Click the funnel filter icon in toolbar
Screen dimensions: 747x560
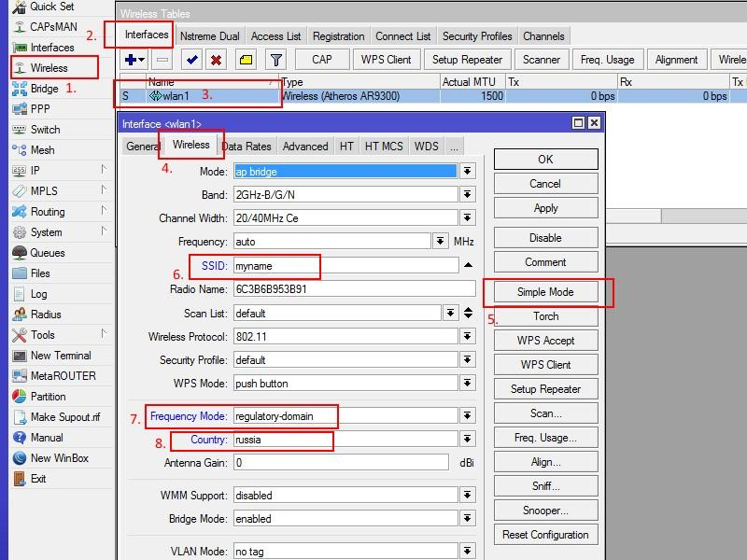click(275, 60)
